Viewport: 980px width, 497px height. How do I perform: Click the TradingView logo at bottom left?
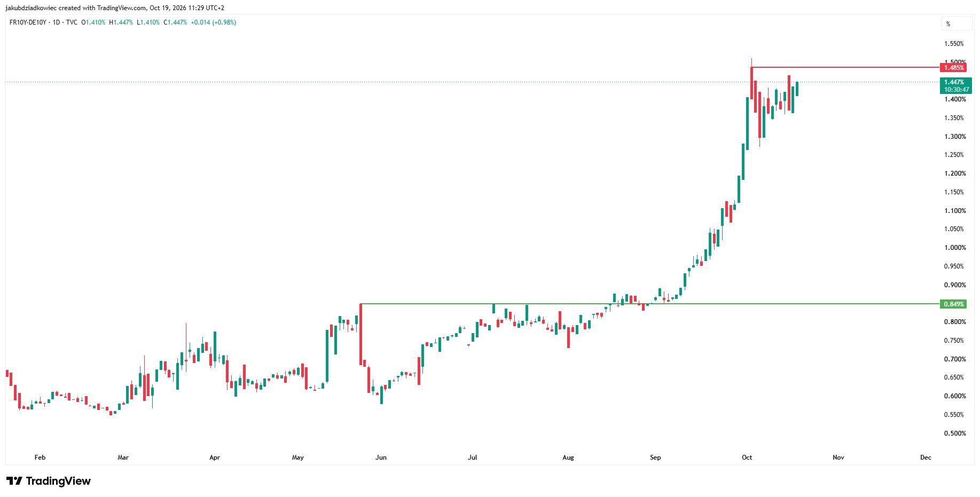[x=48, y=481]
